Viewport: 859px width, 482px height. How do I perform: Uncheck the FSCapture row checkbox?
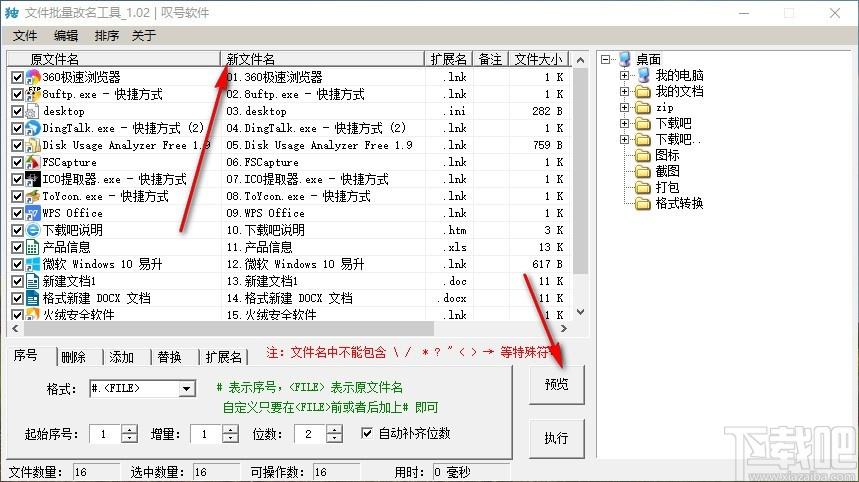[17, 162]
